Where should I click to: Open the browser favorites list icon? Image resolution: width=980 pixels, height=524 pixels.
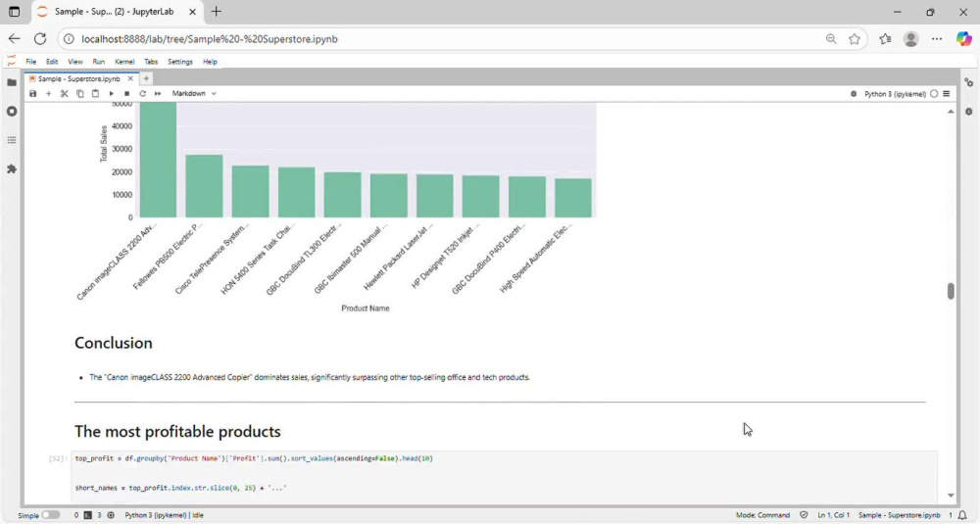885,39
